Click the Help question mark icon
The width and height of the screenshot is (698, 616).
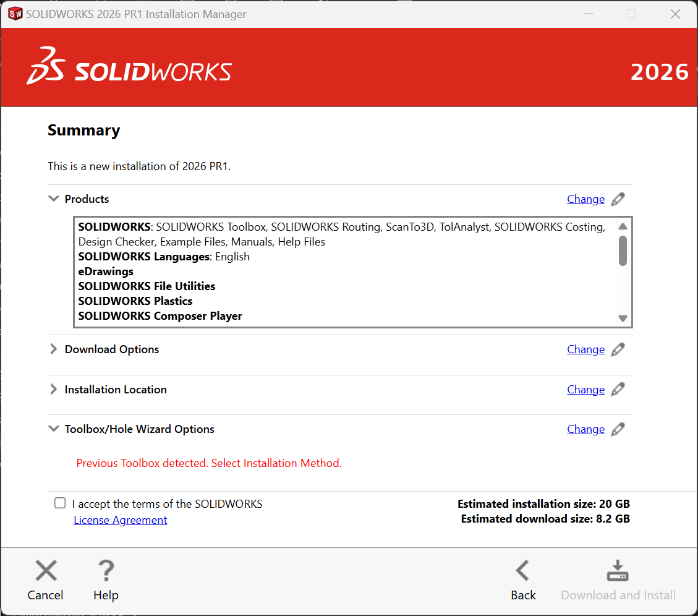coord(105,570)
